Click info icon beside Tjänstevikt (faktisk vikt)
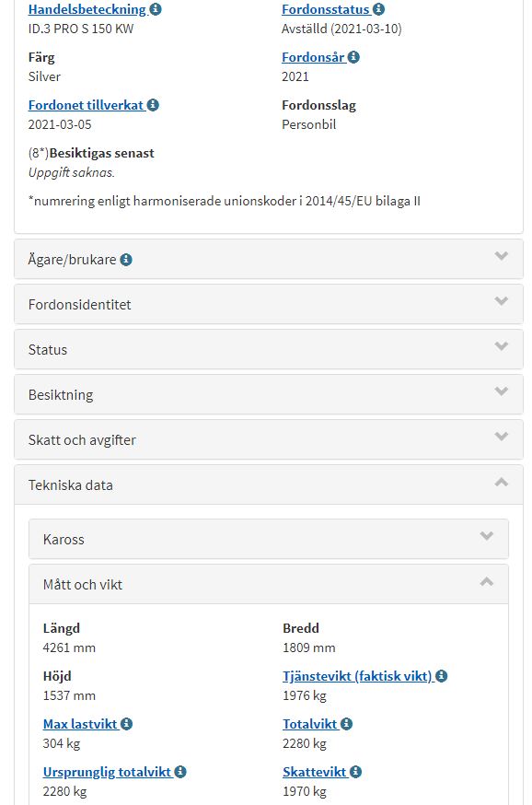Viewport: 532px width, 805px height. [x=442, y=676]
